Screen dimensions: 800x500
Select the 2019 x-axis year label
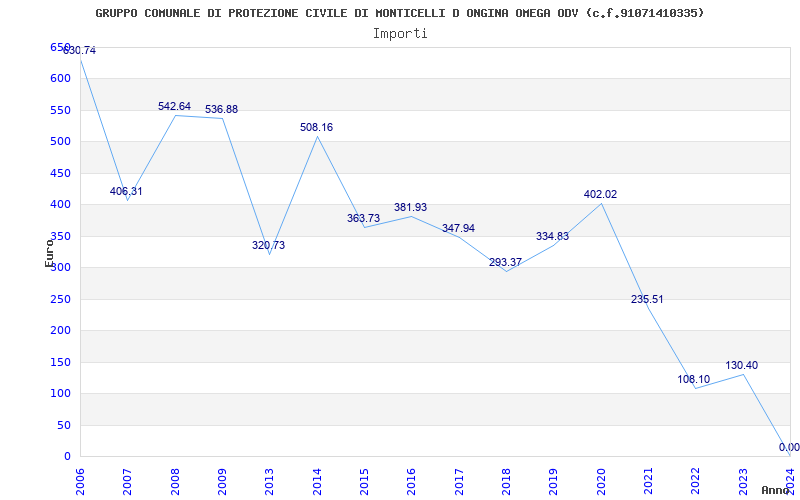pyautogui.click(x=553, y=482)
